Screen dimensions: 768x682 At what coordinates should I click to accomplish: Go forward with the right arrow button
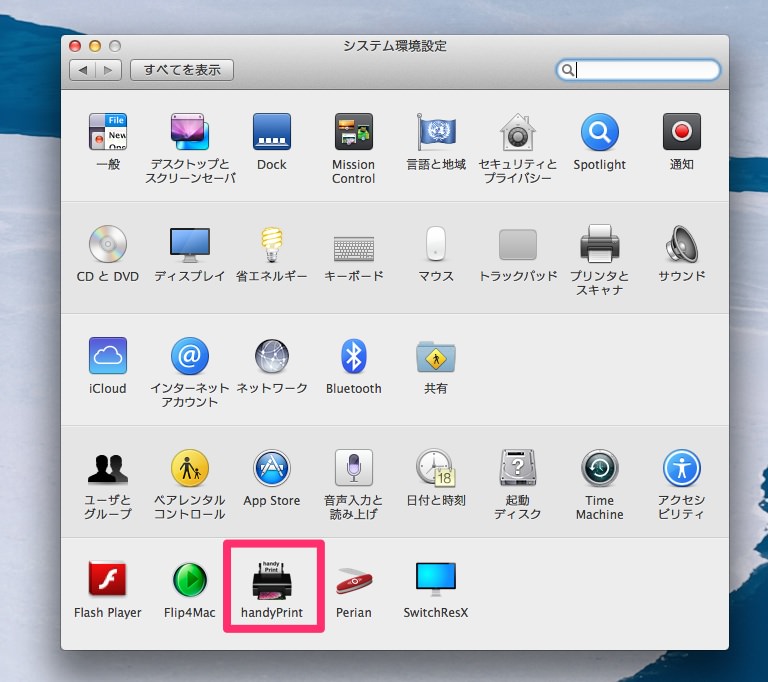108,70
